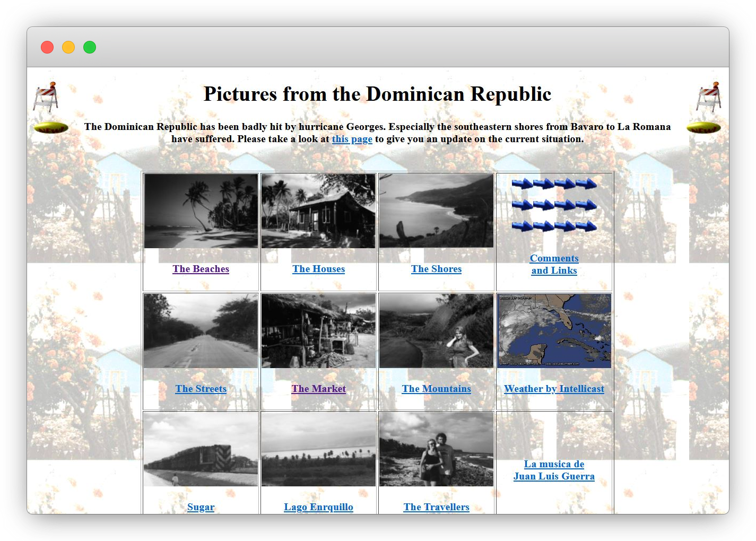Open The Travellers link
This screenshot has width=756, height=541.
[x=437, y=507]
